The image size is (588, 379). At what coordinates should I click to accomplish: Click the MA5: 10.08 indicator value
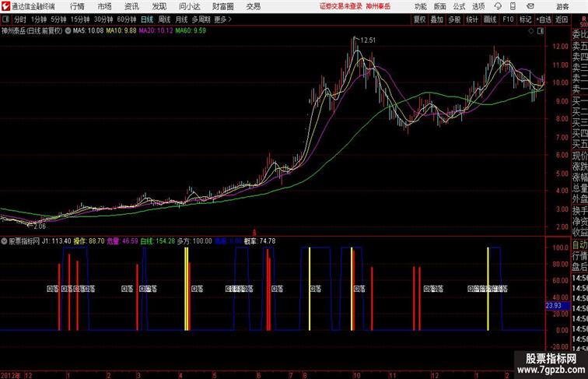pos(88,31)
